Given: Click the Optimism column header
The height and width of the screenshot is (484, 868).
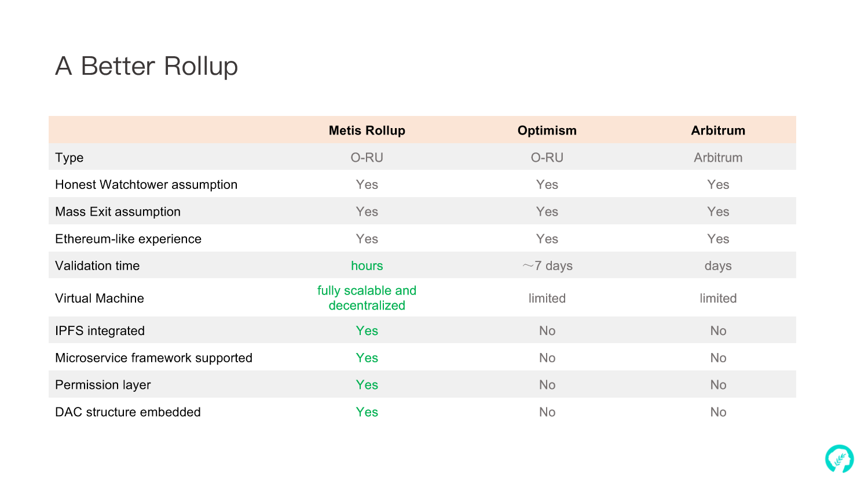Looking at the screenshot, I should coord(547,130).
